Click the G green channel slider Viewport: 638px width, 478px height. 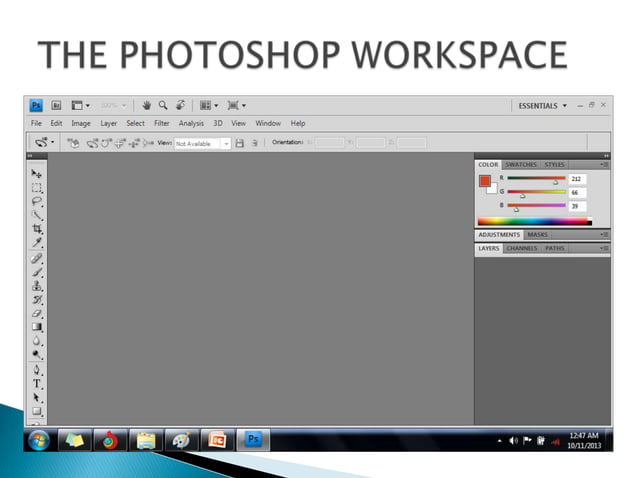click(537, 193)
